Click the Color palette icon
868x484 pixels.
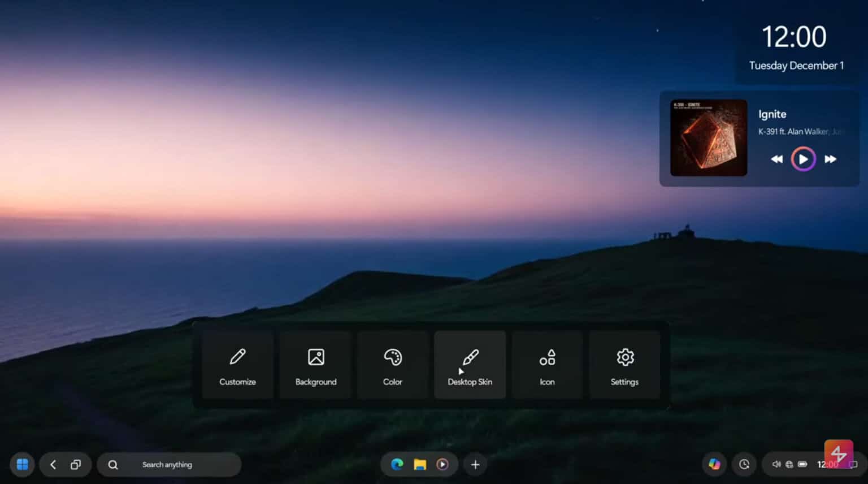392,357
